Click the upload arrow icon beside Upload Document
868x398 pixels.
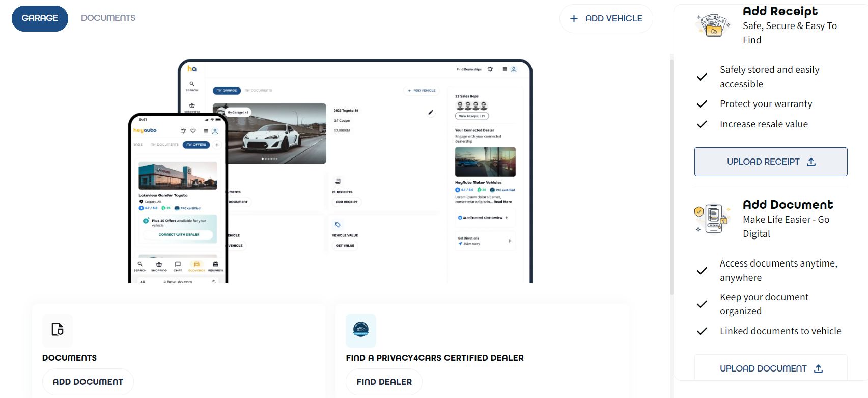tap(819, 368)
